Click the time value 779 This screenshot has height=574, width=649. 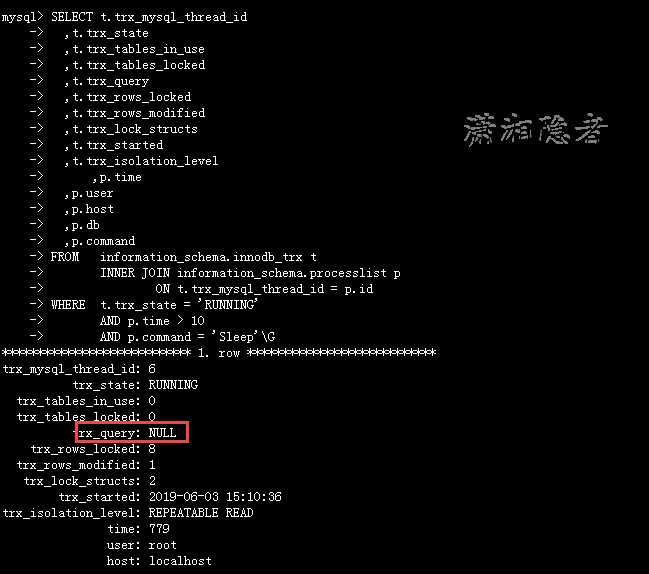159,529
